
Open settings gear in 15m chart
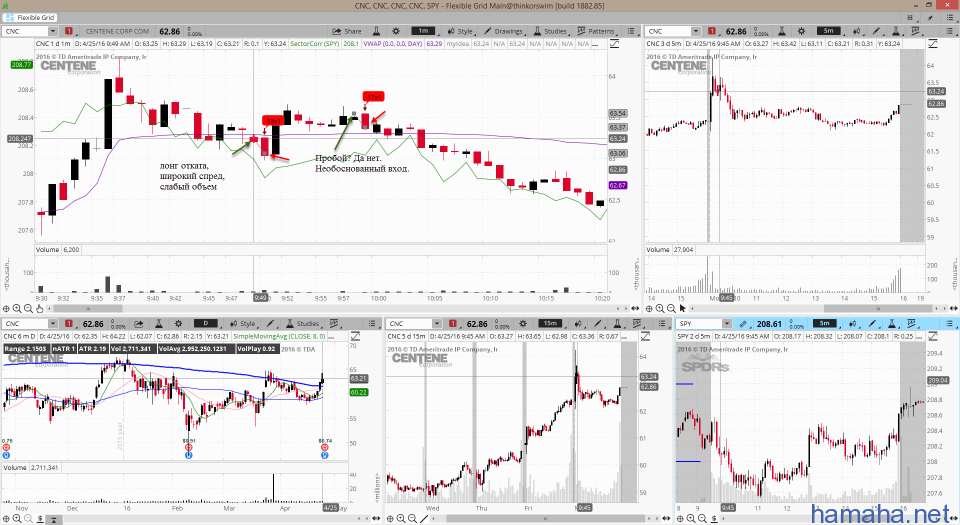[522, 324]
